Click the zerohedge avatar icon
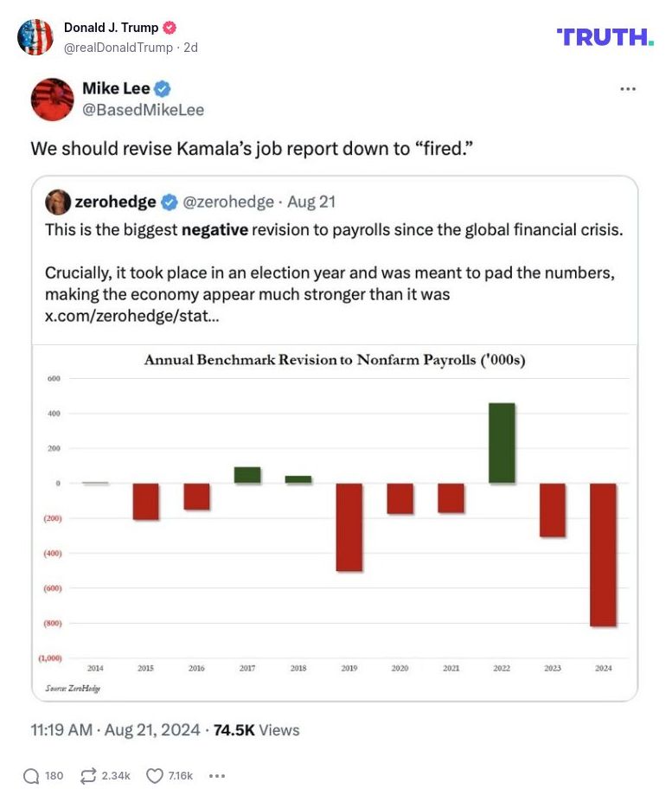The height and width of the screenshot is (802, 672). 58,202
